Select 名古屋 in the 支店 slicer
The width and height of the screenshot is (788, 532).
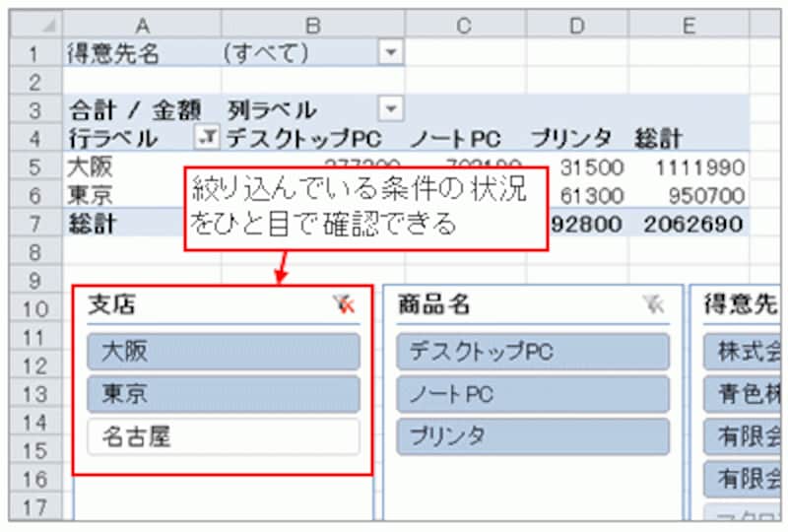[224, 436]
